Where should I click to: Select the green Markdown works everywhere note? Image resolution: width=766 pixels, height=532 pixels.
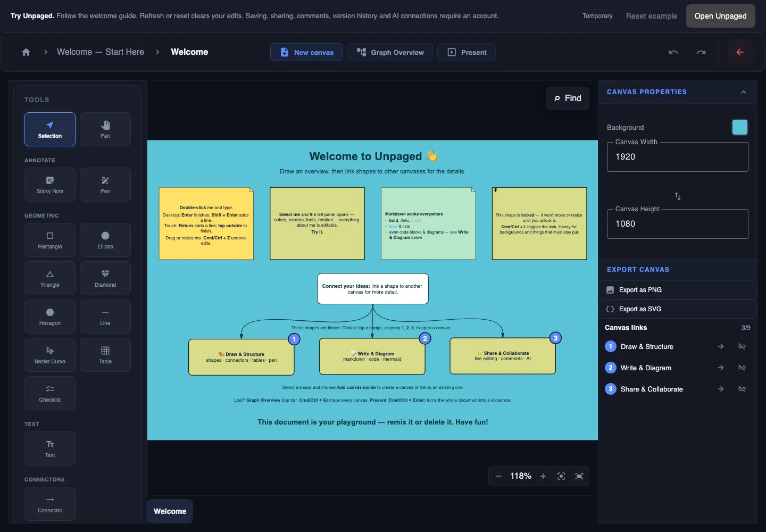(x=428, y=223)
